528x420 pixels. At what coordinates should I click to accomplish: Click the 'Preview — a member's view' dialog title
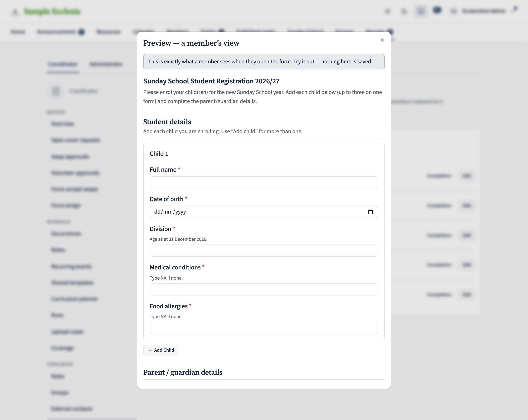click(191, 43)
